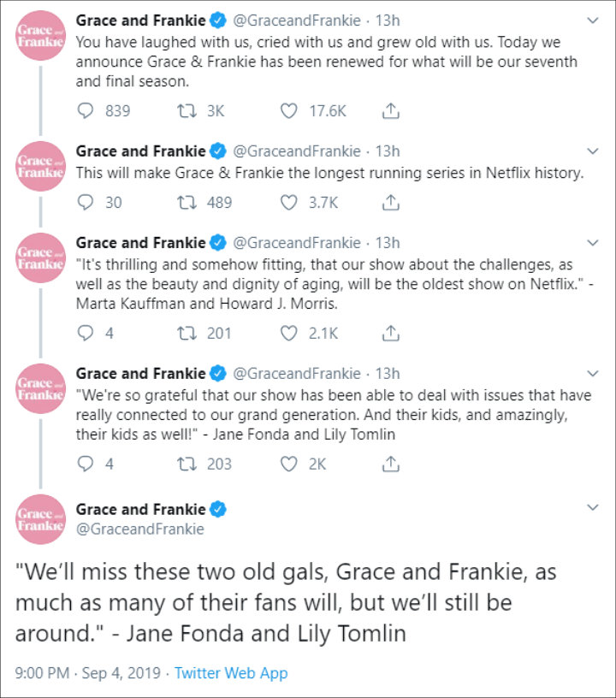The image size is (616, 698).
Task: Open the chevron menu on the first tweet
Action: point(592,21)
